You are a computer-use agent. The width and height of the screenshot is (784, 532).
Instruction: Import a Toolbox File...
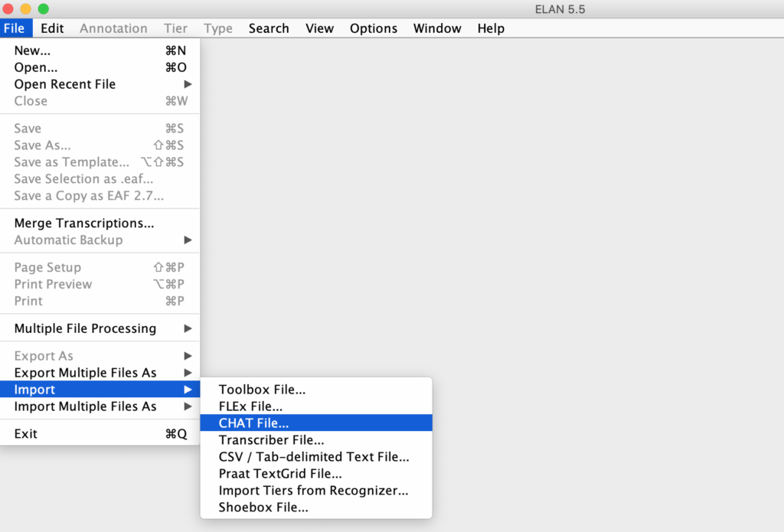[x=316, y=390]
